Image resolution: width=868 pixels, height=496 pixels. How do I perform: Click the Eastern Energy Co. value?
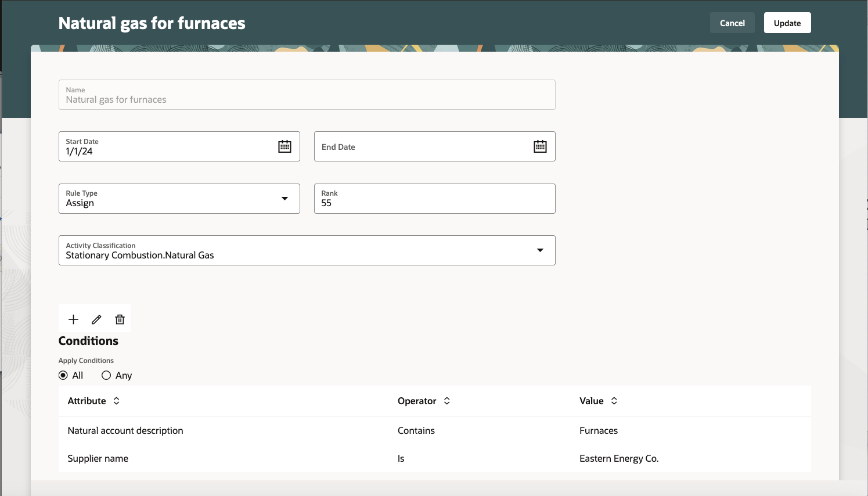(619, 458)
